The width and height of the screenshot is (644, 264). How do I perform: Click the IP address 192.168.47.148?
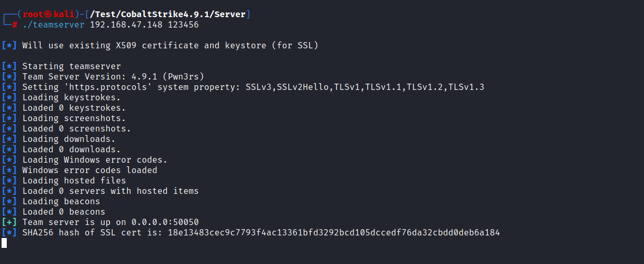(x=126, y=25)
